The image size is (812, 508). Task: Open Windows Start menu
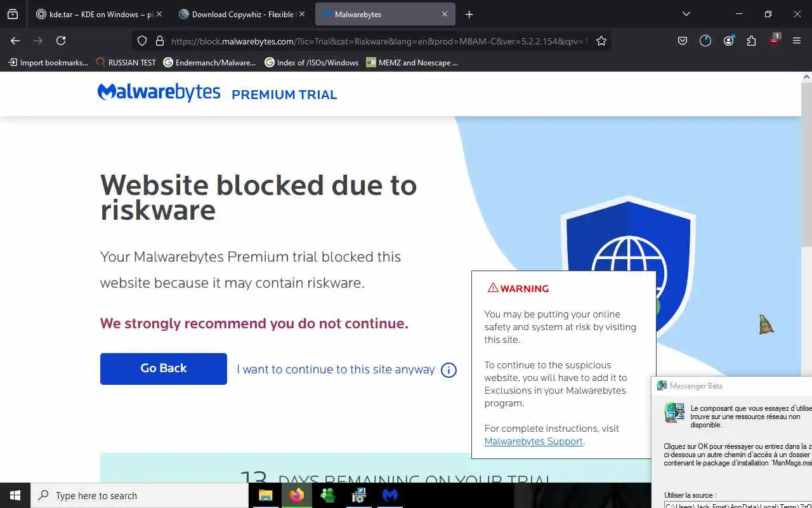15,495
